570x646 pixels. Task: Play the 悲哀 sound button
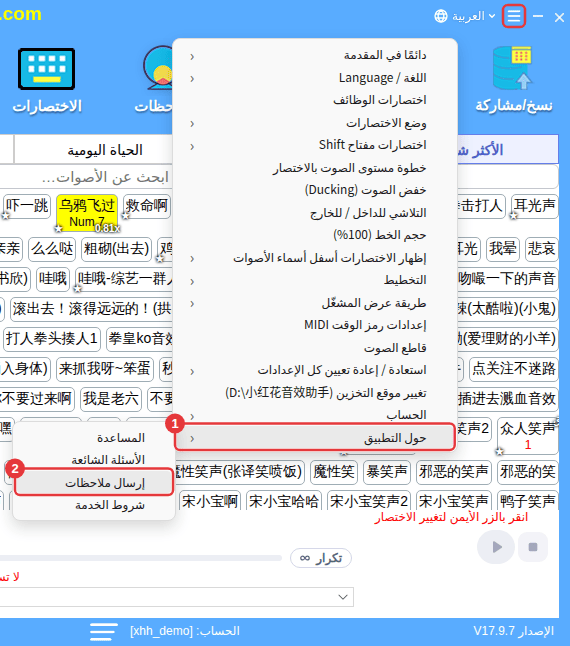[x=542, y=249]
